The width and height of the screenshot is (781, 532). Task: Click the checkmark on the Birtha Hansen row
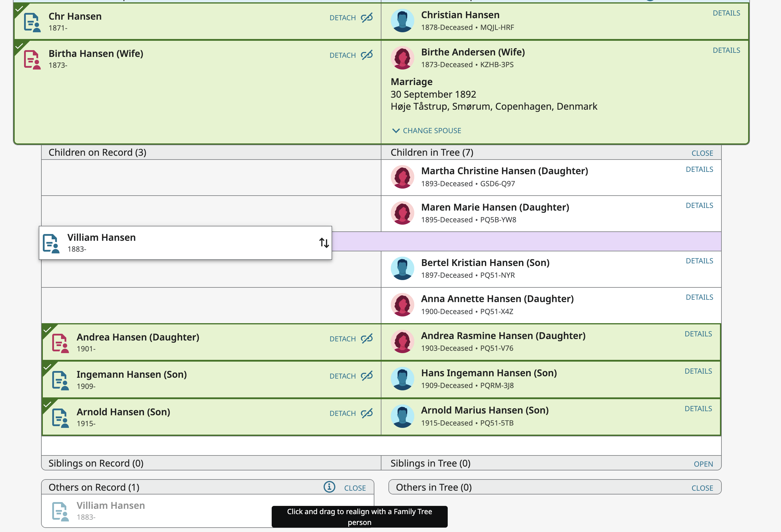pos(19,46)
